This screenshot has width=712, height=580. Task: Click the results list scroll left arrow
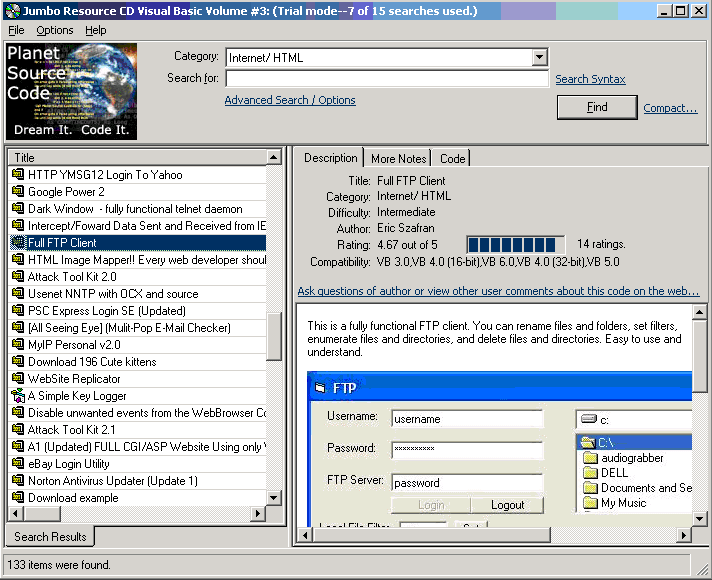pyautogui.click(x=16, y=514)
